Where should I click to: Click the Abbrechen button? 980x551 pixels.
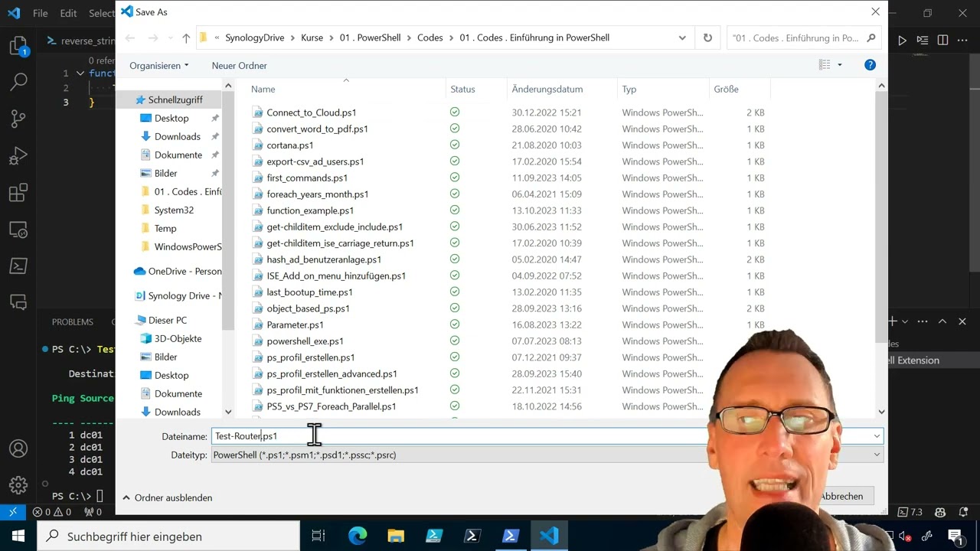click(x=841, y=496)
